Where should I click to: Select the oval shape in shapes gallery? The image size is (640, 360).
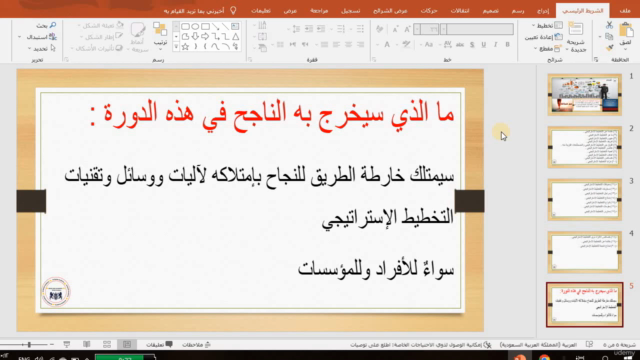point(195,27)
